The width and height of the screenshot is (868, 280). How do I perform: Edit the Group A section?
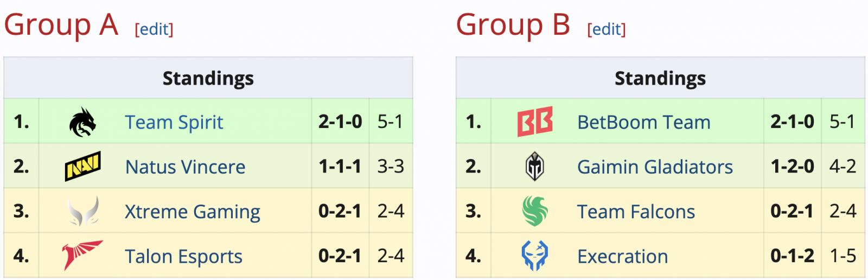click(154, 29)
